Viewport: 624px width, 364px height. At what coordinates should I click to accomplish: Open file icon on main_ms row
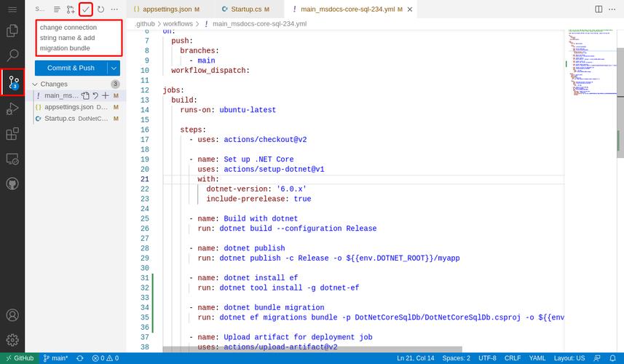85,95
